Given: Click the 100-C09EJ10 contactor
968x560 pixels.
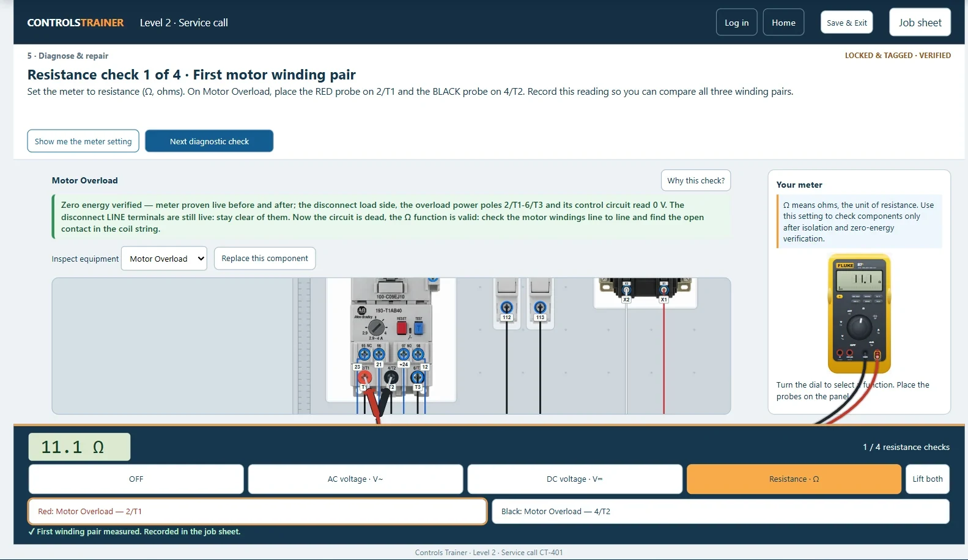Looking at the screenshot, I should coord(390,289).
